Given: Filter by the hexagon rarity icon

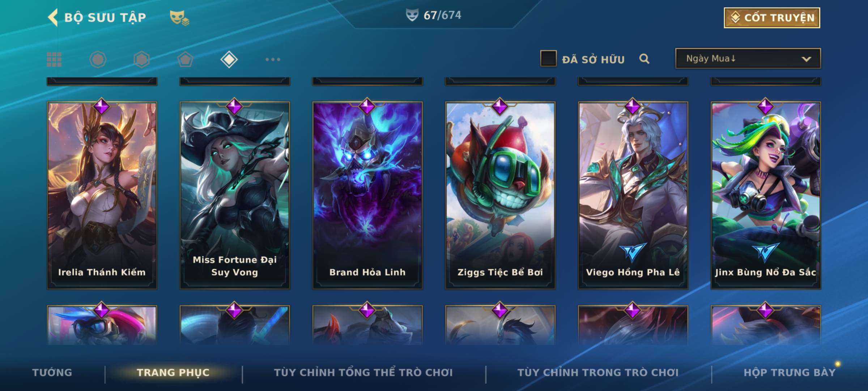Looking at the screenshot, I should coord(141,59).
